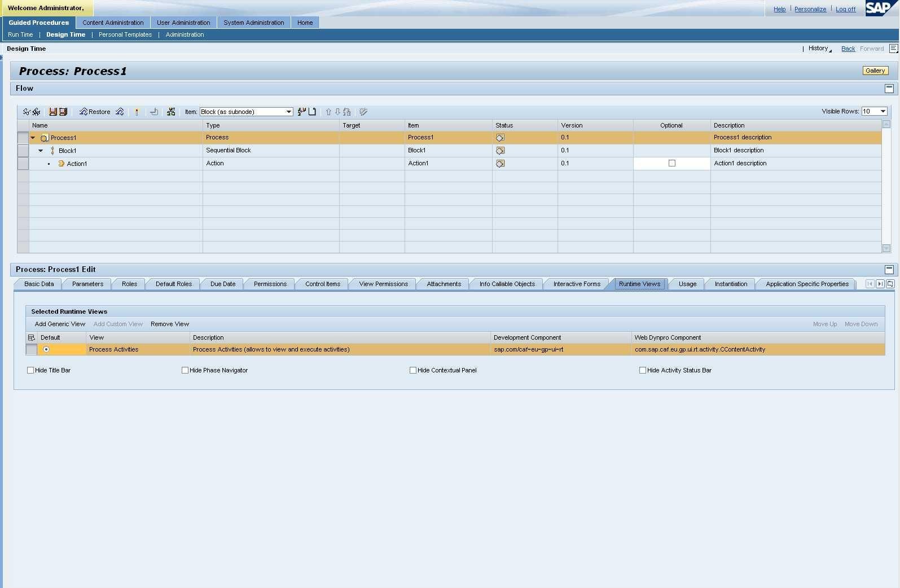This screenshot has height=588, width=900.
Task: Tick the Hide Contextual Panel checkbox
Action: pyautogui.click(x=413, y=370)
